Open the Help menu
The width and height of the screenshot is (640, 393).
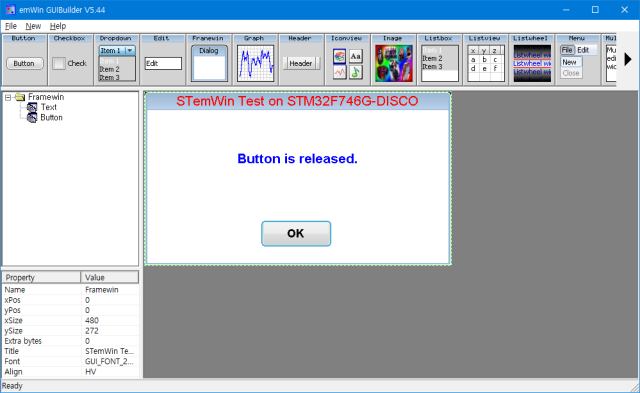(58, 26)
